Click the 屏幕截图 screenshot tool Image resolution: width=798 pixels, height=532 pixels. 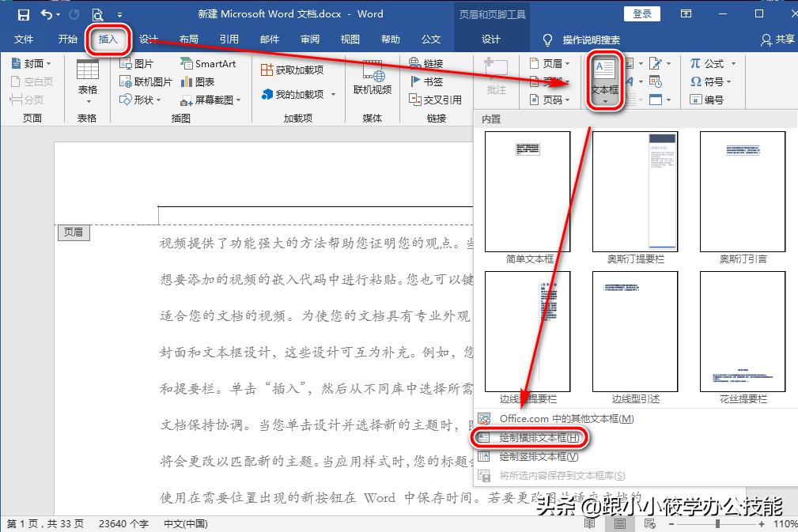click(210, 99)
